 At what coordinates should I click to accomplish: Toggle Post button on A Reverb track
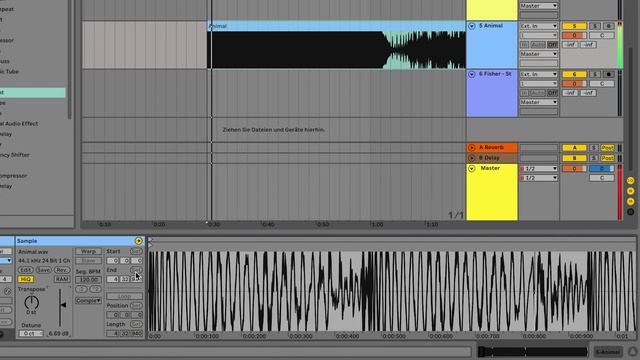tap(607, 148)
